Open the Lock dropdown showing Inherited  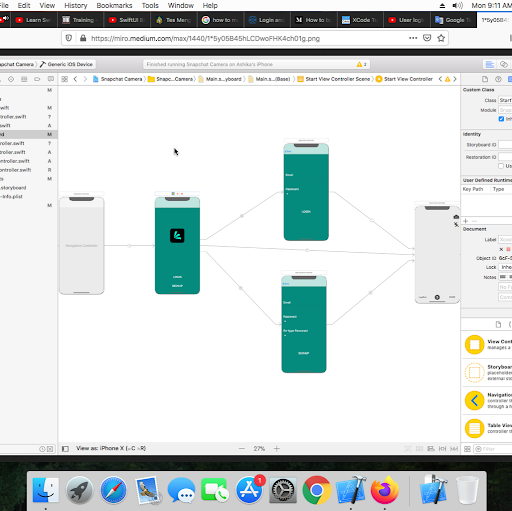pyautogui.click(x=505, y=267)
